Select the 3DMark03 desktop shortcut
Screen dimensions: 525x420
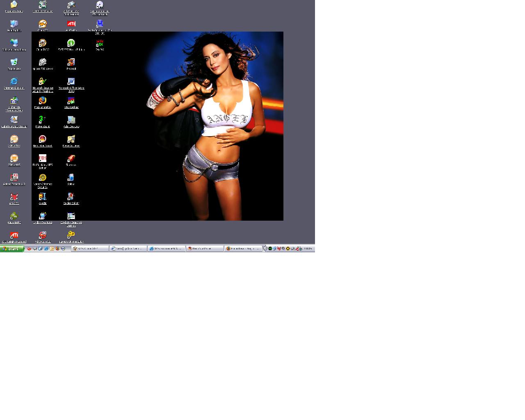tap(14, 139)
